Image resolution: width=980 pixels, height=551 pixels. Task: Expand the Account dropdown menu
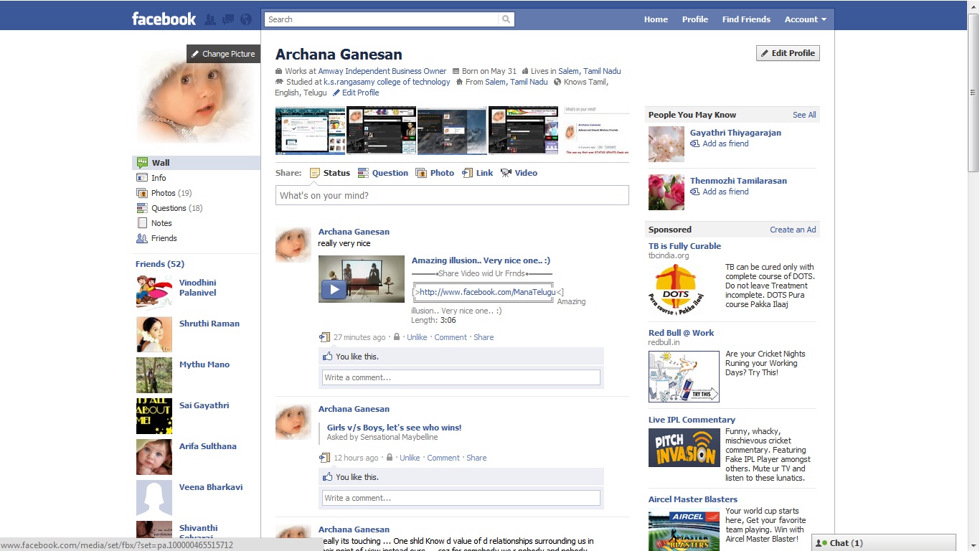(x=805, y=19)
